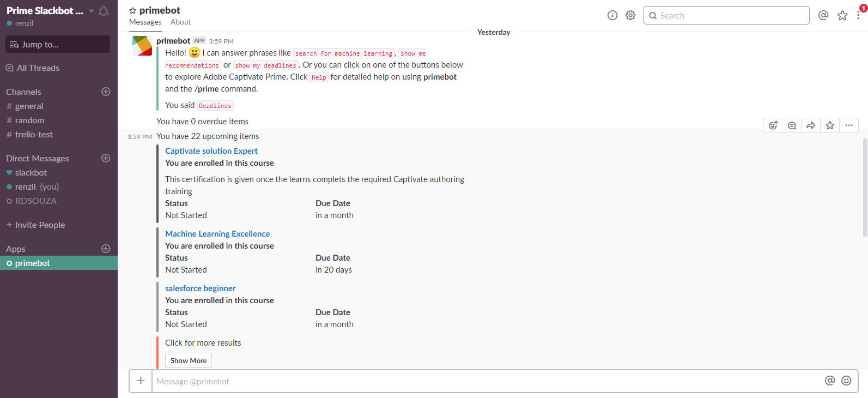Share the message with the arrow icon
The height and width of the screenshot is (398, 868).
point(811,125)
